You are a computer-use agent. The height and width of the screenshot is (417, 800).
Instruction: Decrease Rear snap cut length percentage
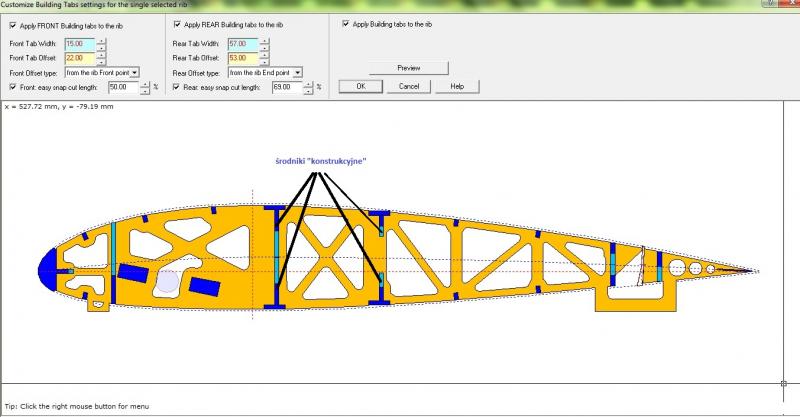pos(310,91)
